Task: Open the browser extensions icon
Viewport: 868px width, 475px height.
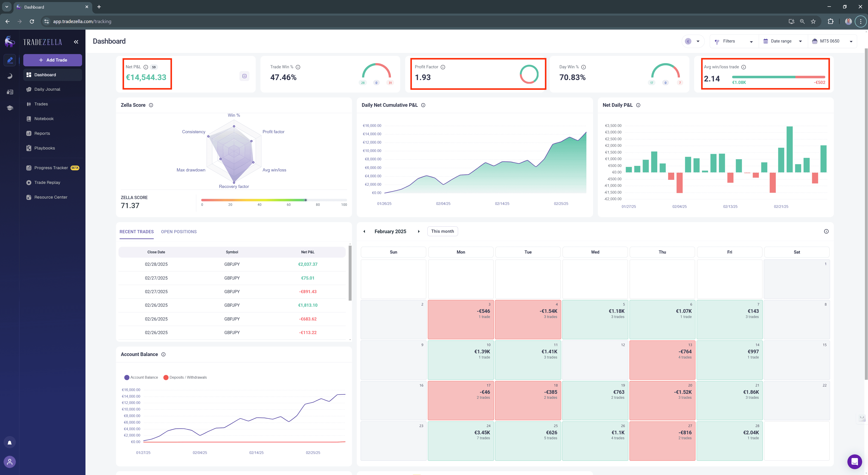Action: [831, 21]
